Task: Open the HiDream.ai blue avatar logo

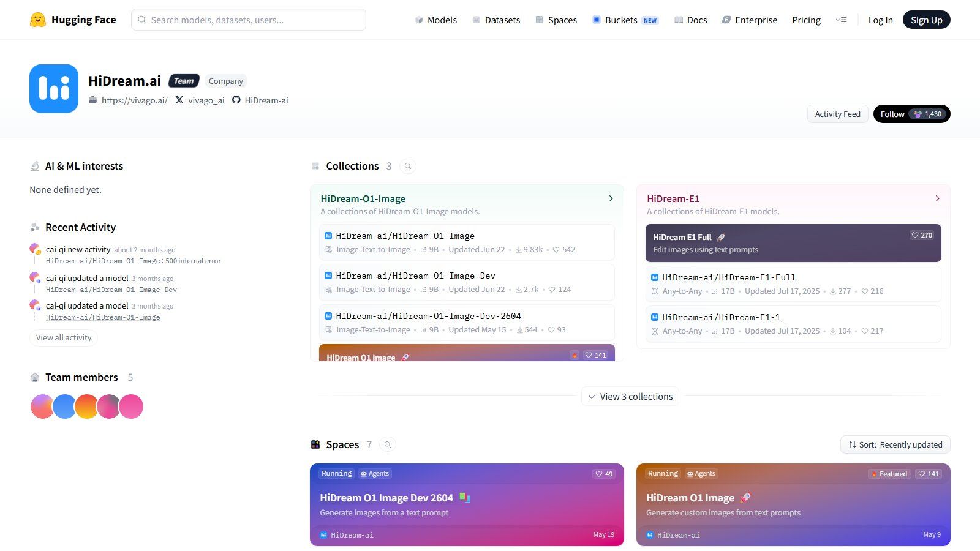Action: coord(54,89)
